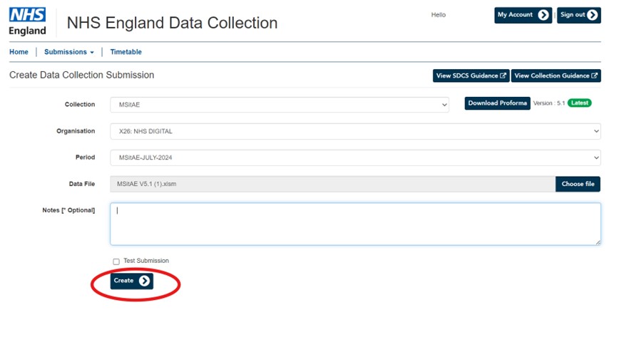The width and height of the screenshot is (644, 352).
Task: Click the Choose file button
Action: pos(578,185)
